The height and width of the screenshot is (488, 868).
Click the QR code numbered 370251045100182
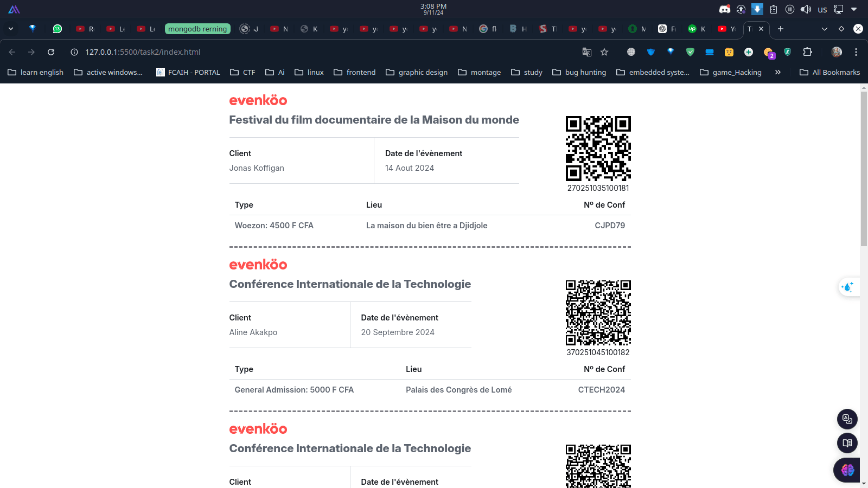[x=598, y=313]
